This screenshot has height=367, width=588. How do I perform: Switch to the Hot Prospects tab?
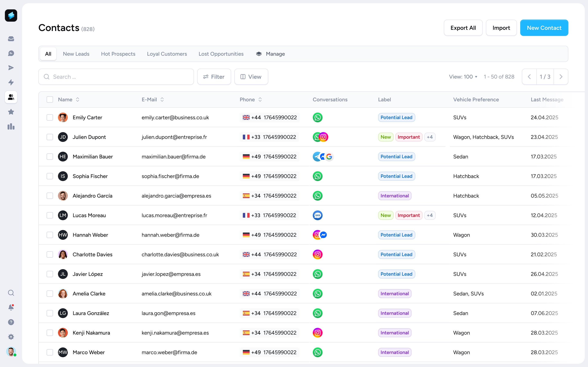click(118, 54)
